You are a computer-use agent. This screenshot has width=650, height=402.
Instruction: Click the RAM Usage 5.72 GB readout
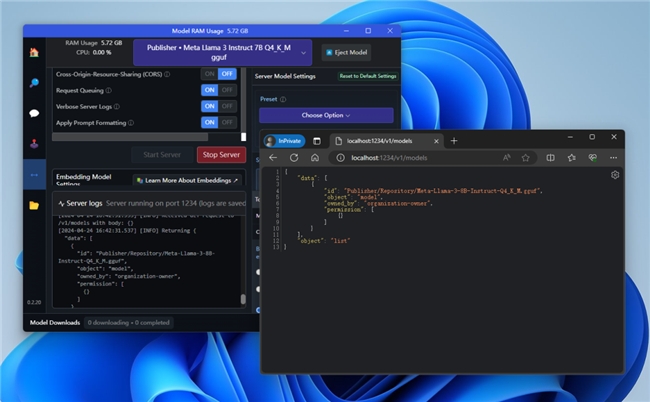[x=93, y=43]
